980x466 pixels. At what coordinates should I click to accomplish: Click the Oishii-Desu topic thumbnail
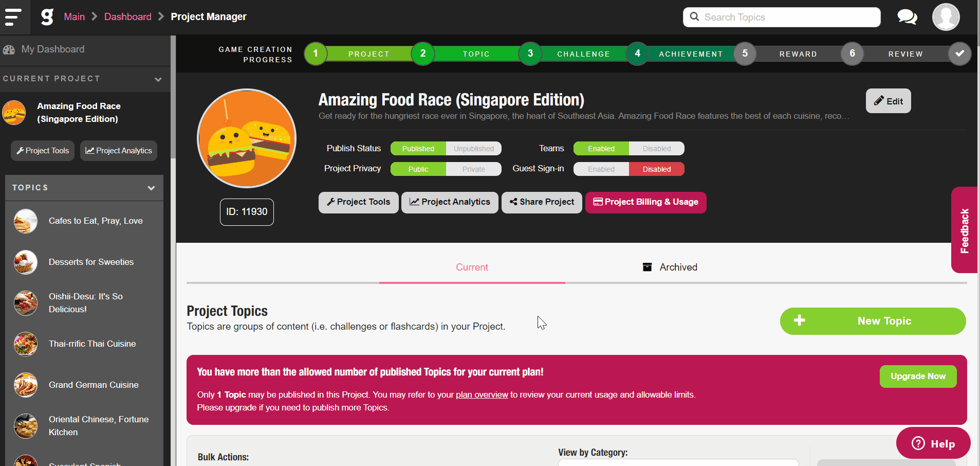(26, 303)
